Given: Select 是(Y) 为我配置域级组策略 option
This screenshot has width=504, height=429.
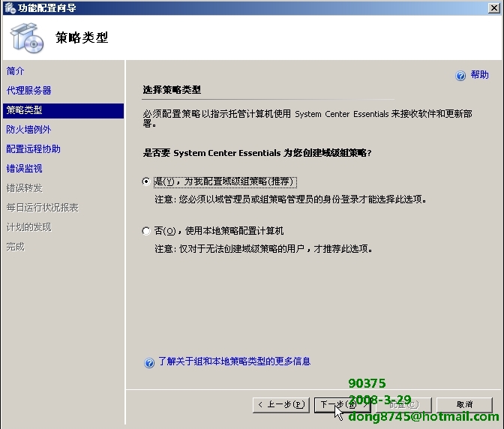Looking at the screenshot, I should (146, 181).
